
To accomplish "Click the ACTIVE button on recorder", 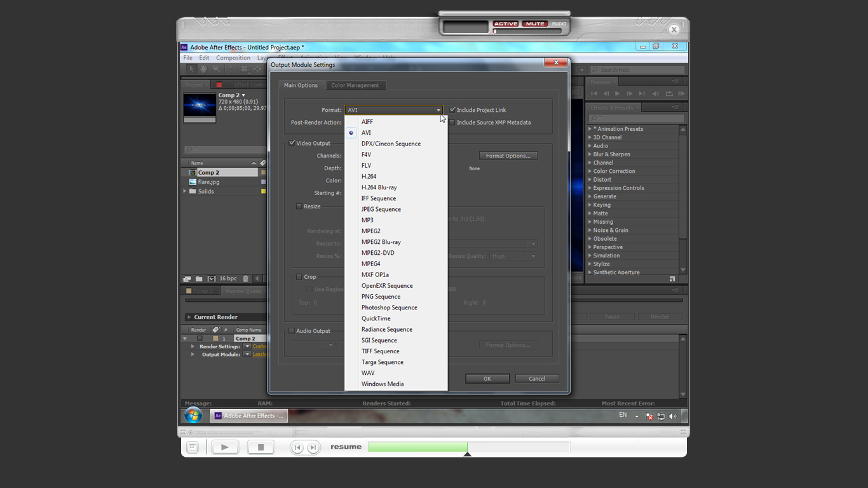I will click(x=506, y=24).
